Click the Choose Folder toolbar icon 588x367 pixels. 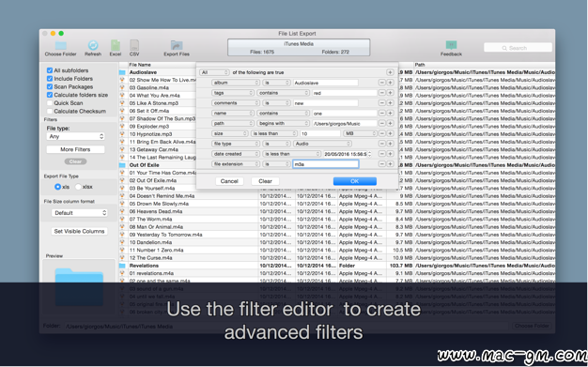tap(60, 46)
